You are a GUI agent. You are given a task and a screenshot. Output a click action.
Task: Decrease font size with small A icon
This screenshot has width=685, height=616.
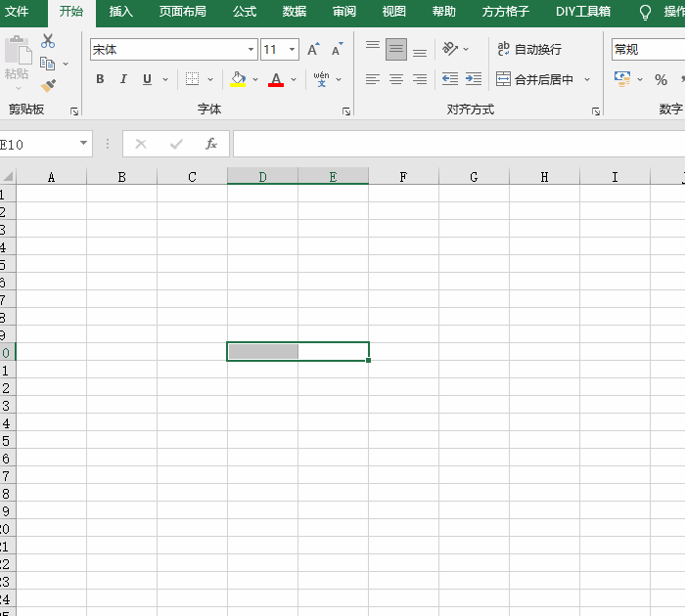(x=337, y=49)
